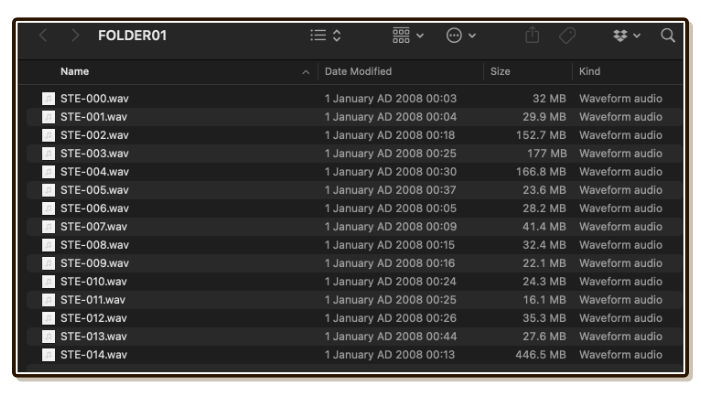Select the STE-010.wav file icon

click(48, 282)
